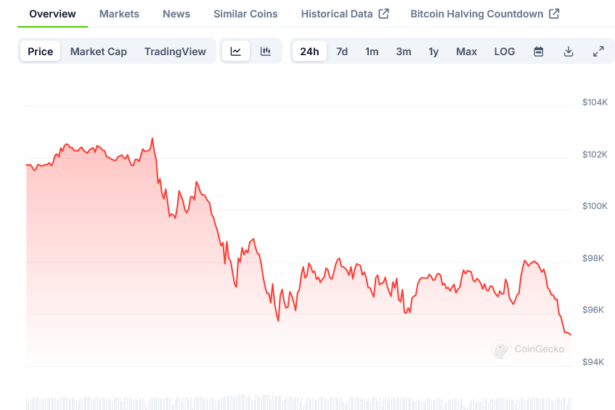
Task: Expand chart to fullscreen
Action: 598,51
